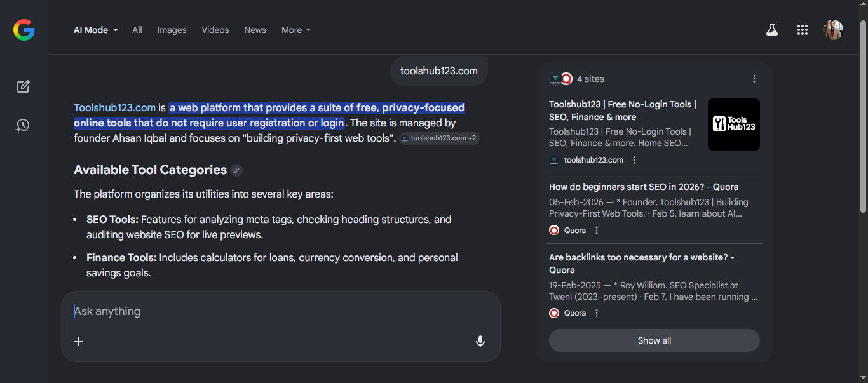
Task: Open the Google account avatar
Action: [833, 30]
